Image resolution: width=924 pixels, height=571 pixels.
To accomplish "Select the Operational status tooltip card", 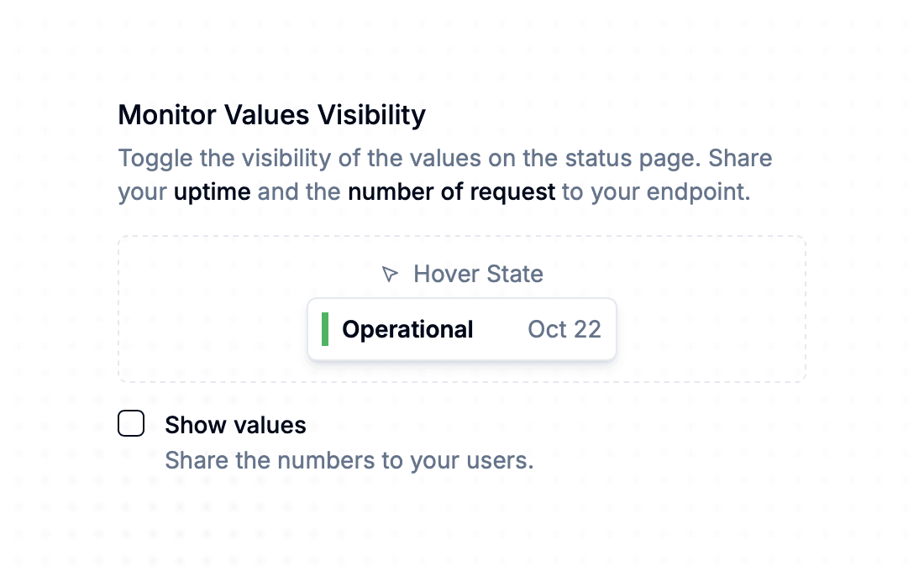I will click(462, 329).
